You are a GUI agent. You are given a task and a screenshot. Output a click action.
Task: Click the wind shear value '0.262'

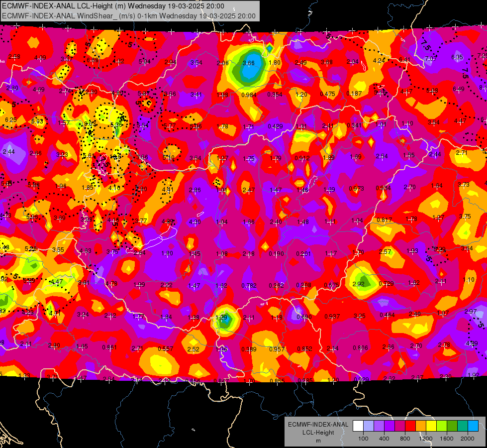tap(277, 286)
